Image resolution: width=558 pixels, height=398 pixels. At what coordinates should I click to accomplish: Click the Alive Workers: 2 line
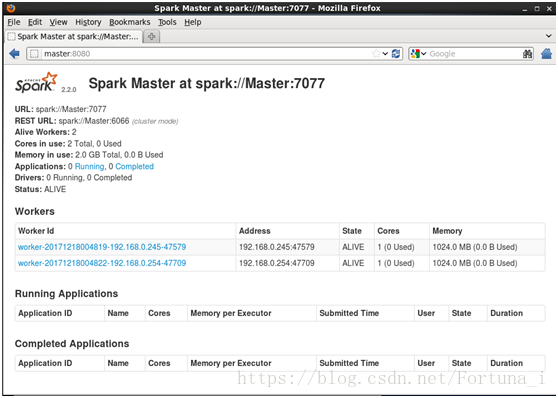(46, 132)
